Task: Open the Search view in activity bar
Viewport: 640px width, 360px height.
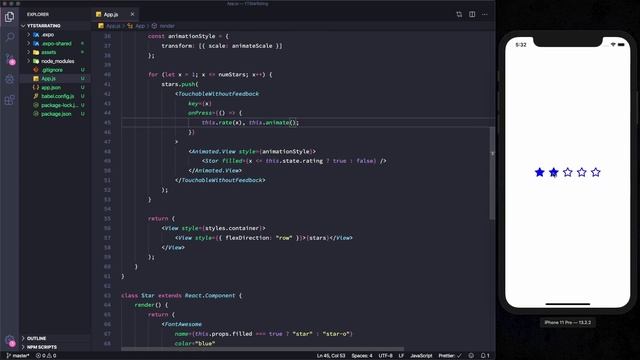Action: tap(9, 37)
